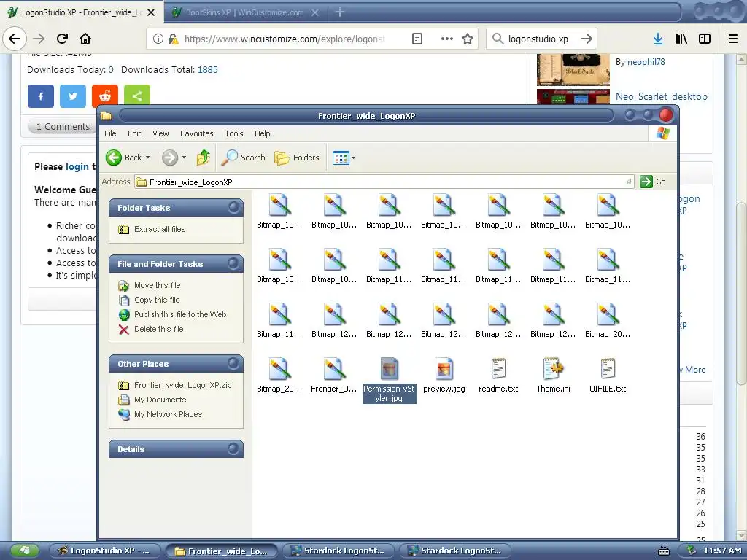Screen dimensions: 747x560
Task: Reload the browser page
Action: point(62,39)
